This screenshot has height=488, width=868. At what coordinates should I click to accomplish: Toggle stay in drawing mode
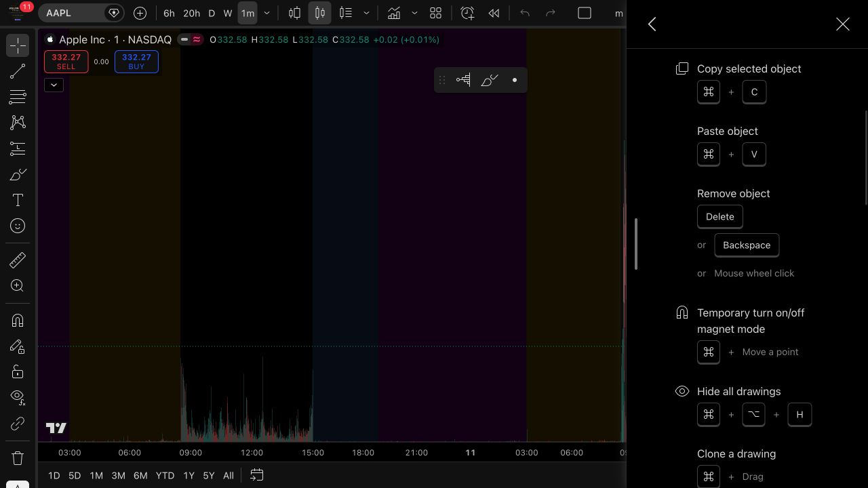tap(18, 346)
